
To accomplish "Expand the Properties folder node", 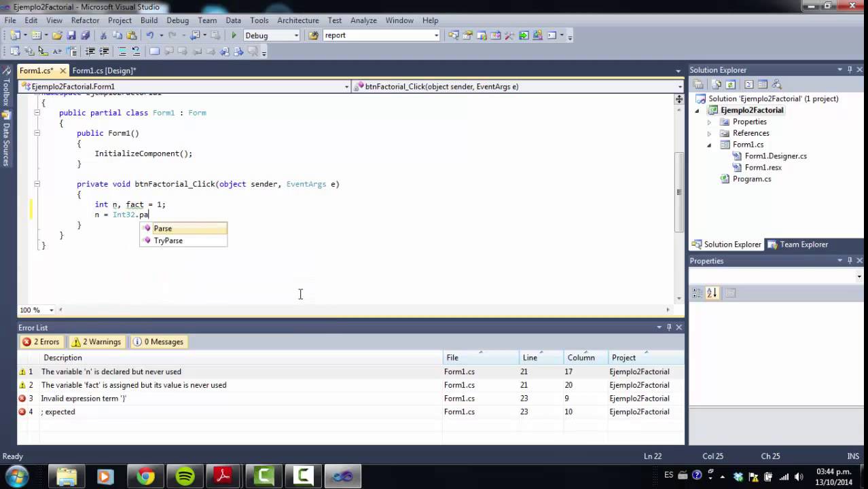I will tap(710, 122).
